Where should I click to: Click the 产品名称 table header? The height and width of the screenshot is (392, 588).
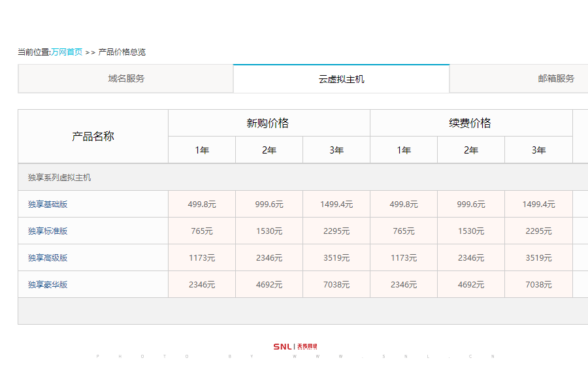[93, 137]
